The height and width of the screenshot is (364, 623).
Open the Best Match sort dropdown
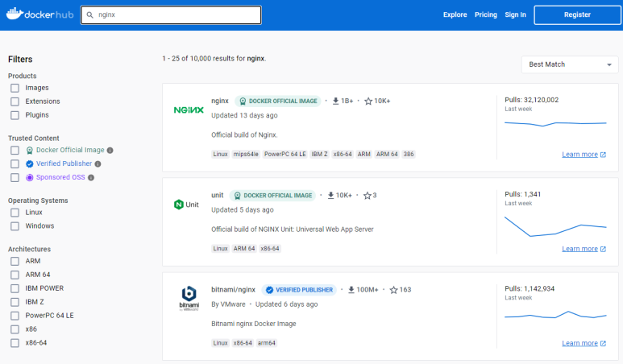570,64
